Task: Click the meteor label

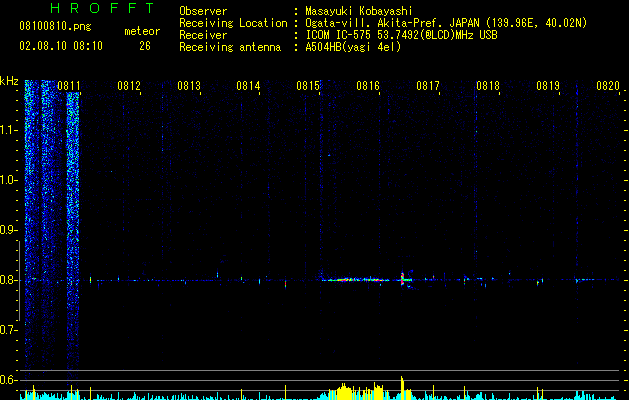Action: point(142,31)
